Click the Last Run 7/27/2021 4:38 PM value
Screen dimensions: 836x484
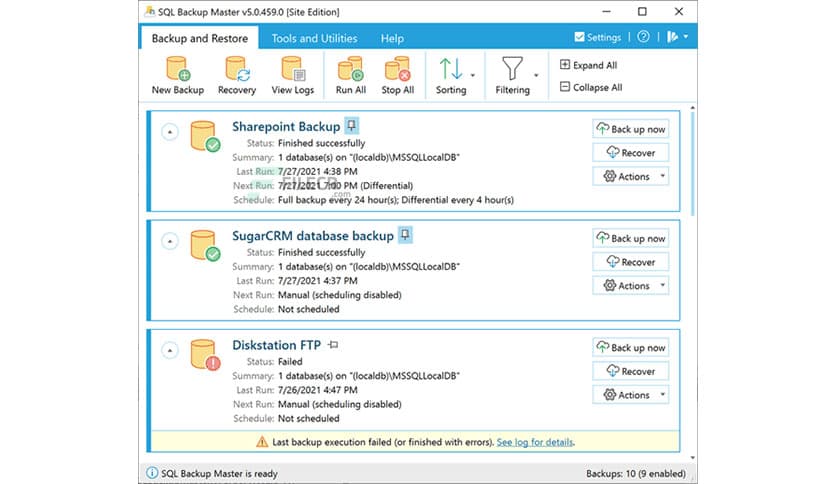(318, 172)
